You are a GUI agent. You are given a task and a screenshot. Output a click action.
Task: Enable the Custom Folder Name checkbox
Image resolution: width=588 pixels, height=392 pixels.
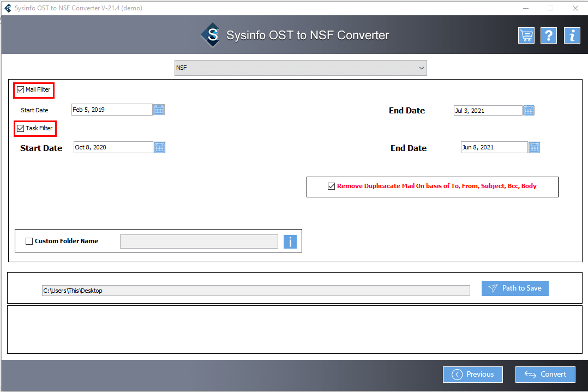pyautogui.click(x=29, y=242)
